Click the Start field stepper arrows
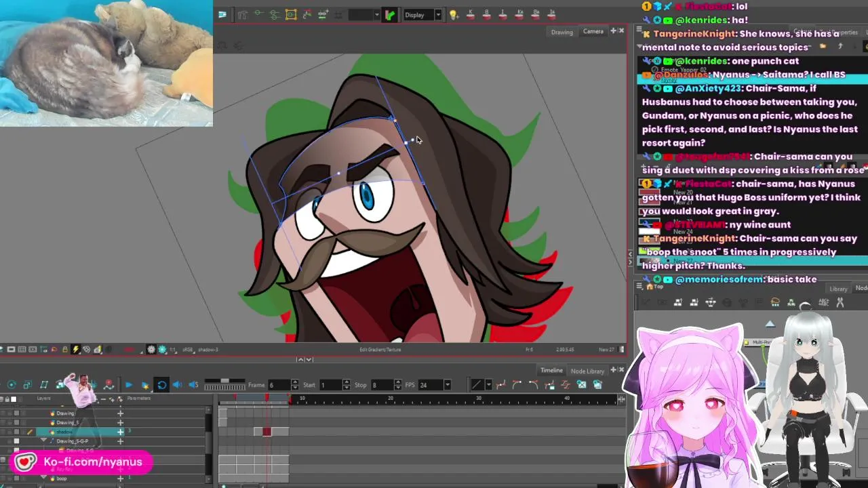 (x=347, y=385)
